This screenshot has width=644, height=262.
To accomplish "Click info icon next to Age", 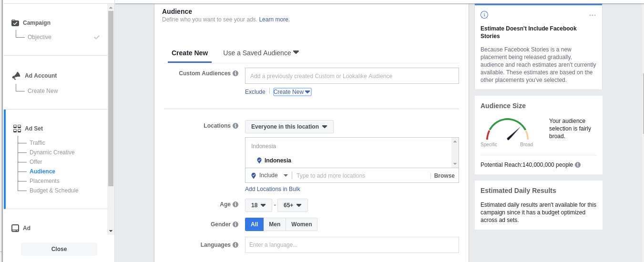I will (x=235, y=204).
